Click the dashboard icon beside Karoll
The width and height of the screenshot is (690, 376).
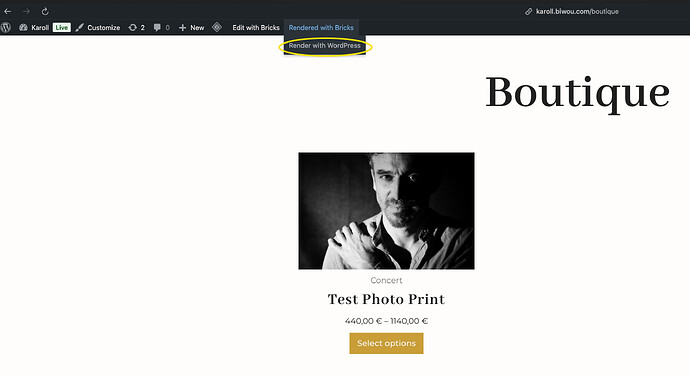(23, 27)
